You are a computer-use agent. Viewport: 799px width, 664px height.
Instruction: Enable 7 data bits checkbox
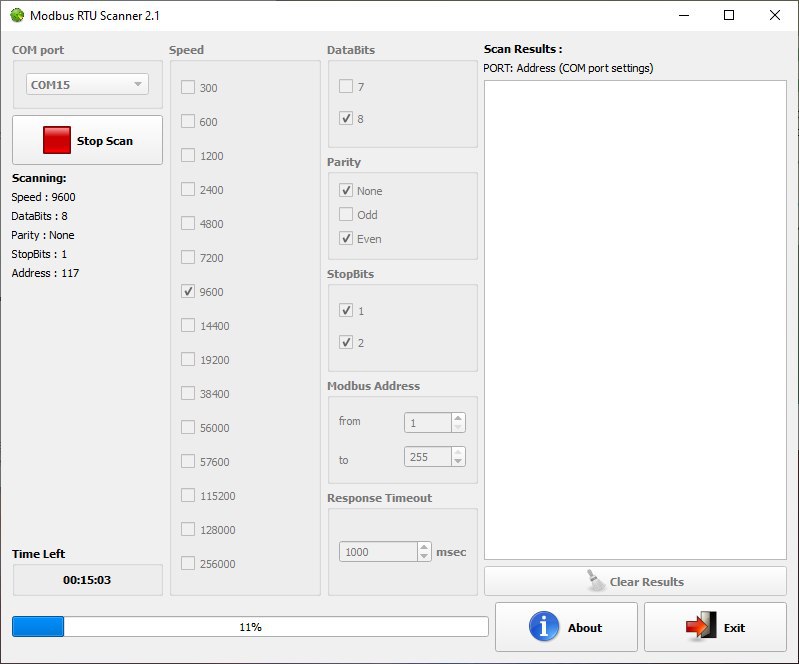click(346, 86)
